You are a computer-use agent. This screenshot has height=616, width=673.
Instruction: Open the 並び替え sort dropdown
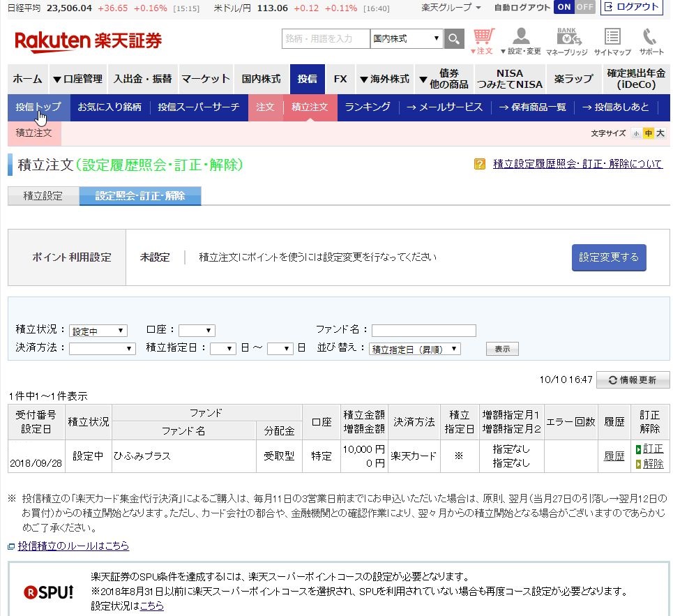[x=415, y=349]
